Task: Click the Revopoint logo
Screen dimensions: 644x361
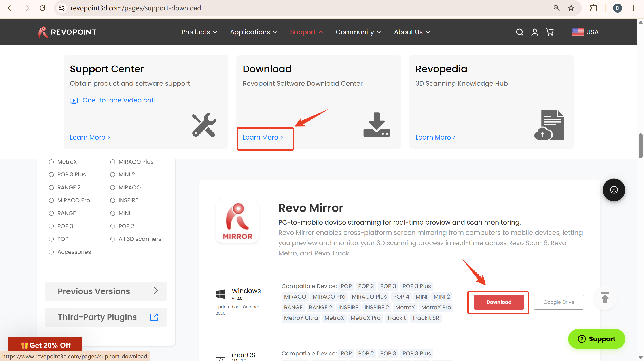Action: click(x=67, y=32)
